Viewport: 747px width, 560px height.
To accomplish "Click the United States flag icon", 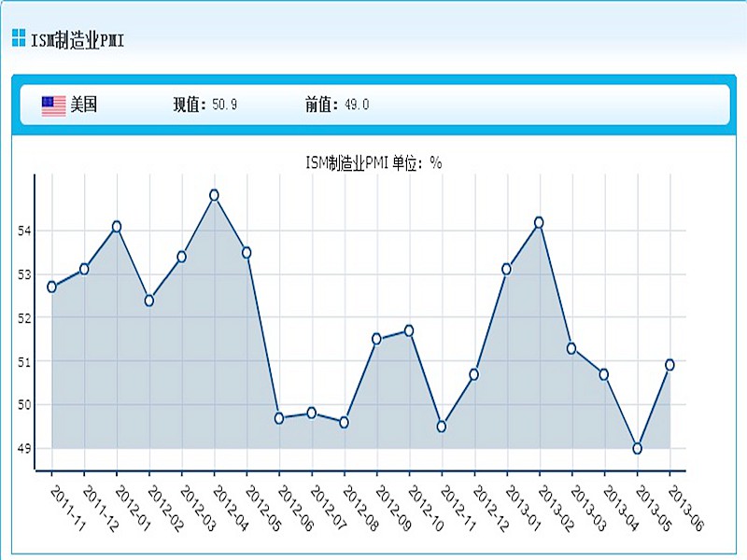I will coord(53,105).
